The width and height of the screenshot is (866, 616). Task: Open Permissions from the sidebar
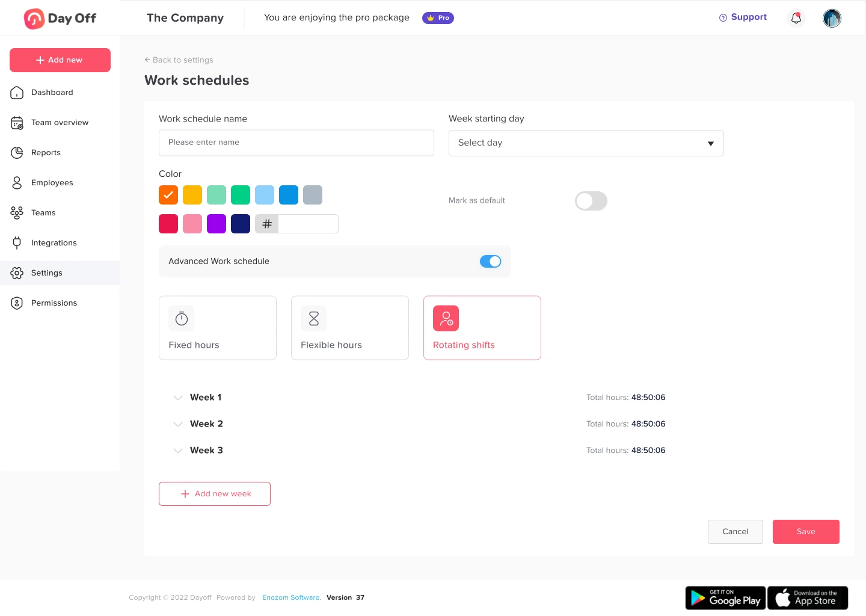[54, 303]
